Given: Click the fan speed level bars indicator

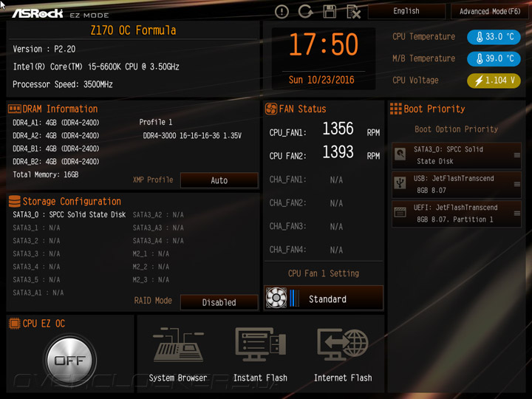Looking at the screenshot, I should coord(294,298).
